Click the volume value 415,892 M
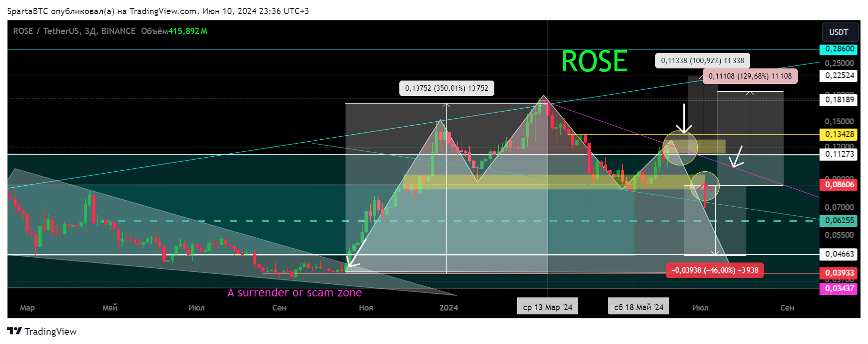The image size is (868, 344). coord(188,31)
